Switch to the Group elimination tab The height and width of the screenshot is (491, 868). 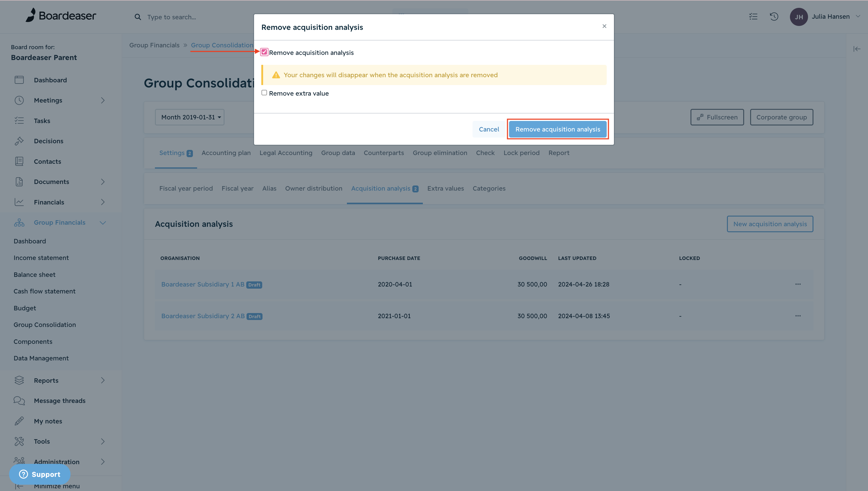[x=440, y=153]
